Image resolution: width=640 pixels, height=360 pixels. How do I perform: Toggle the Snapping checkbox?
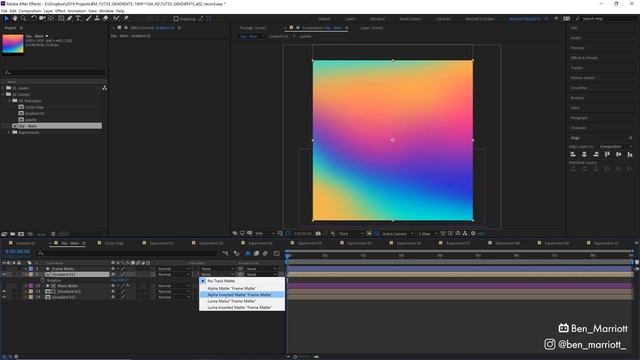176,19
